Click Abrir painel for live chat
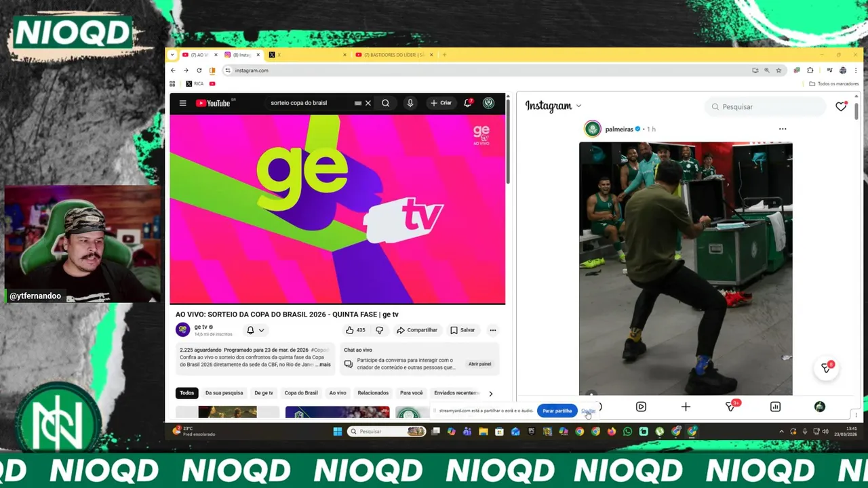The height and width of the screenshot is (488, 868). coord(479,364)
